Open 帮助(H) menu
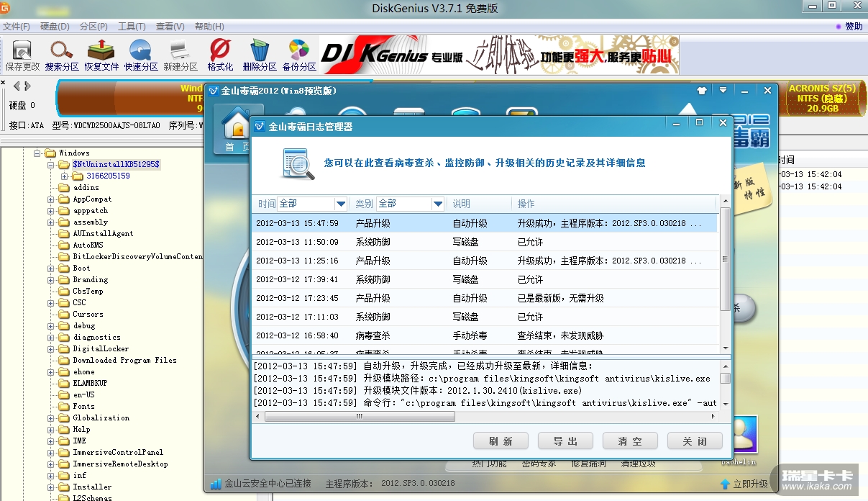The image size is (868, 501). click(x=209, y=27)
